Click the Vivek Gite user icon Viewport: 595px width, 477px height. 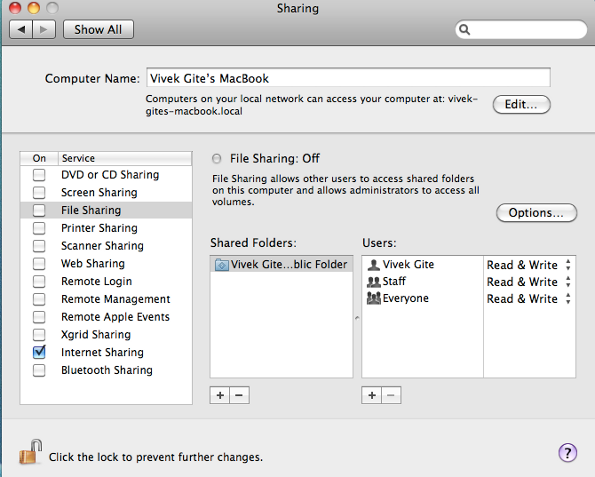pyautogui.click(x=373, y=264)
